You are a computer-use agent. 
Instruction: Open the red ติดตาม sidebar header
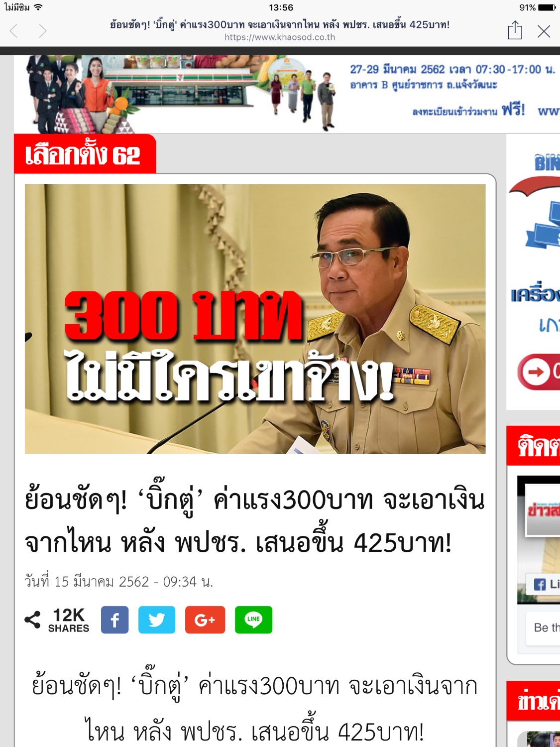(534, 446)
